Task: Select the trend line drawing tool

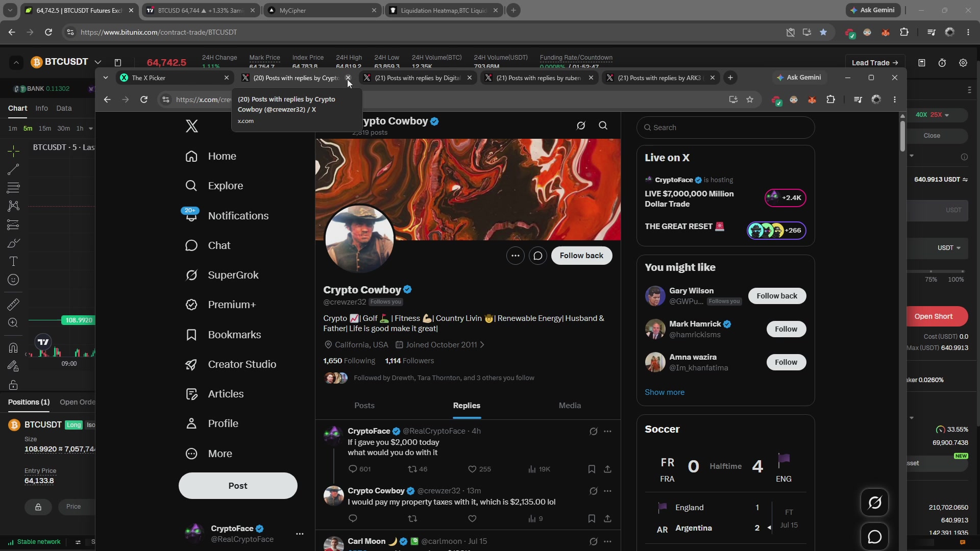Action: click(x=13, y=169)
